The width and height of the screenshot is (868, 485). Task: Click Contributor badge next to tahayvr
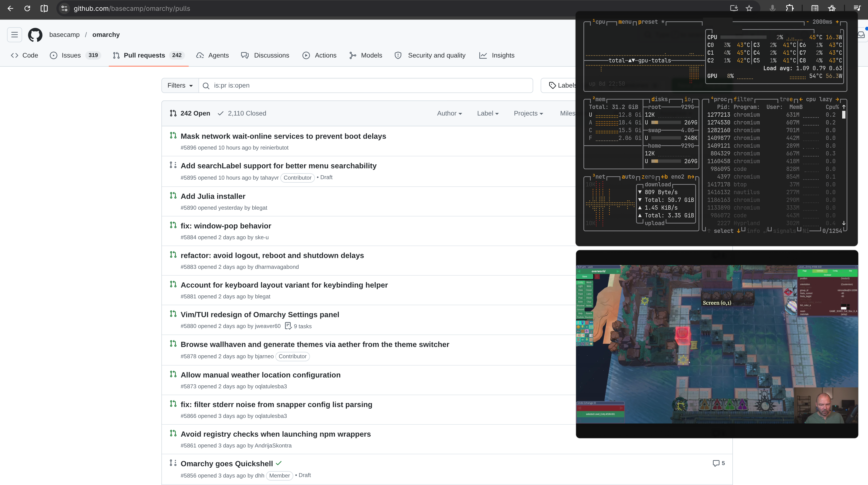[297, 178]
